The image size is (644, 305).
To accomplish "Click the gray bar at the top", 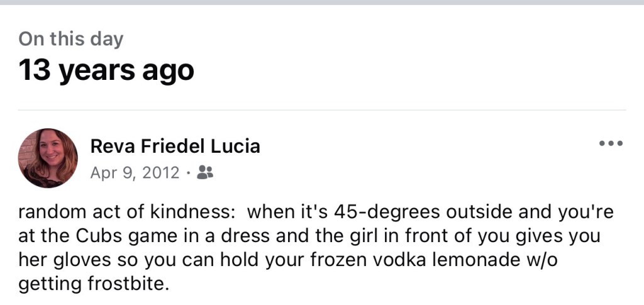I will click(x=322, y=3).
